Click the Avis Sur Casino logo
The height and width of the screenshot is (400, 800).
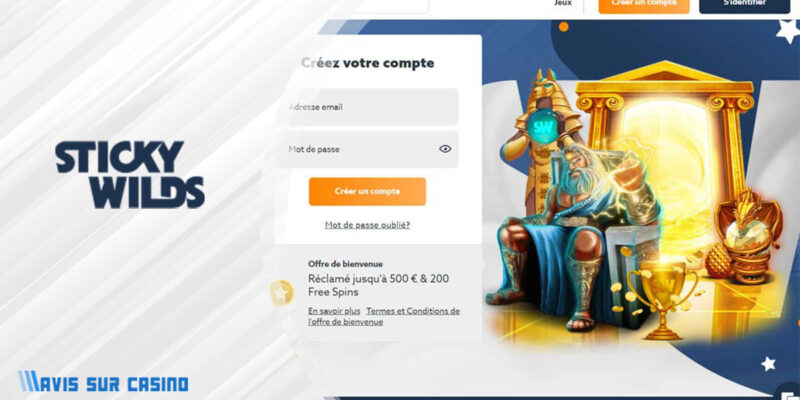(103, 382)
